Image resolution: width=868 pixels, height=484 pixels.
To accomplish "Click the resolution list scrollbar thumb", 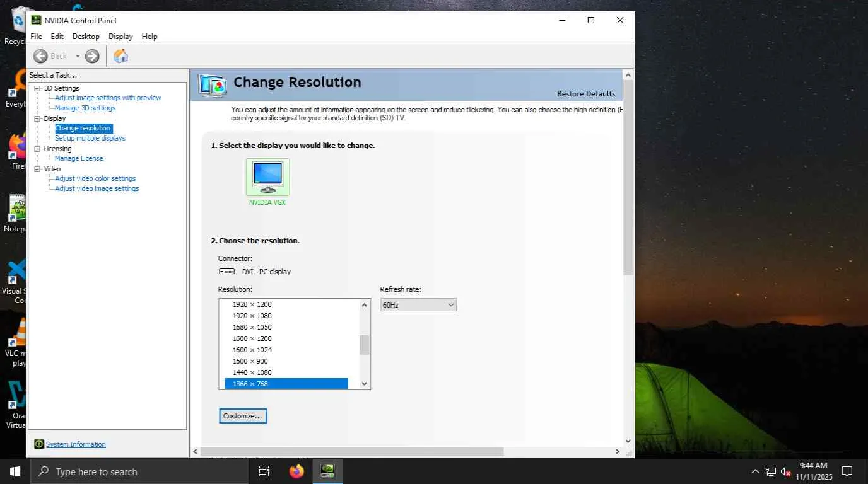I will (364, 345).
